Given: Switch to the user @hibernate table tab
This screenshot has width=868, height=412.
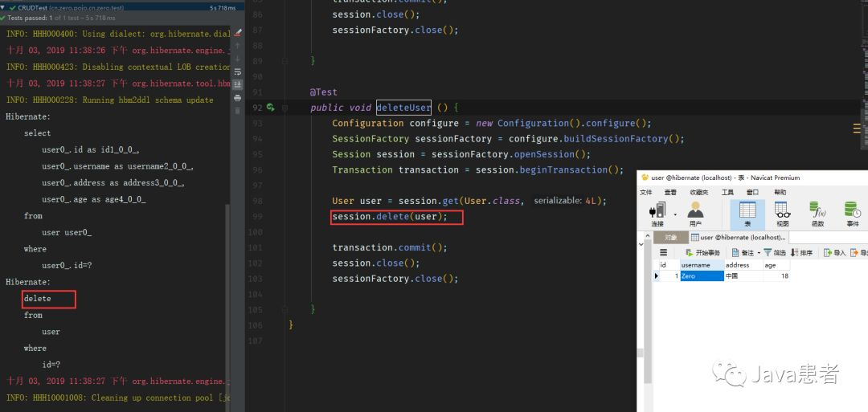Looking at the screenshot, I should [739, 237].
